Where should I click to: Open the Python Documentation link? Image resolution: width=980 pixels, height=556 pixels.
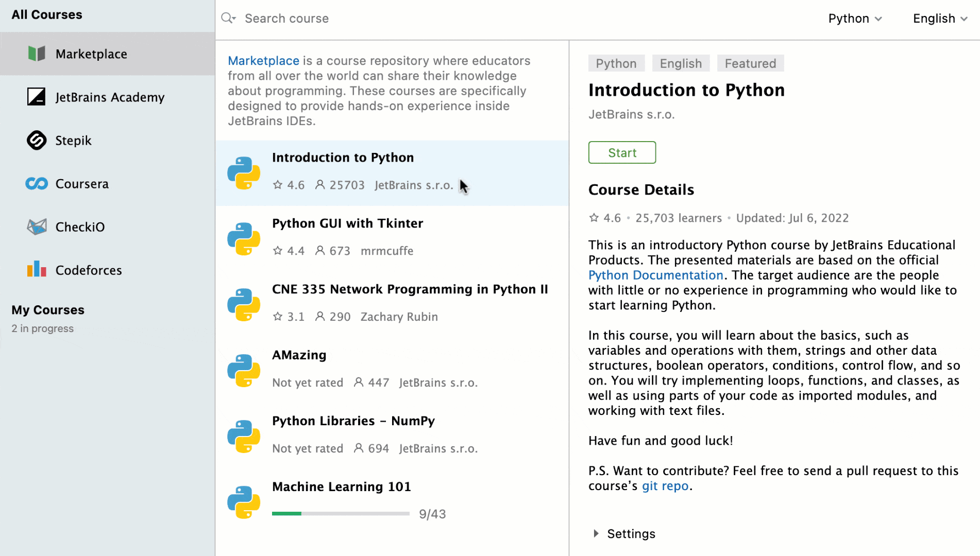[x=655, y=275]
